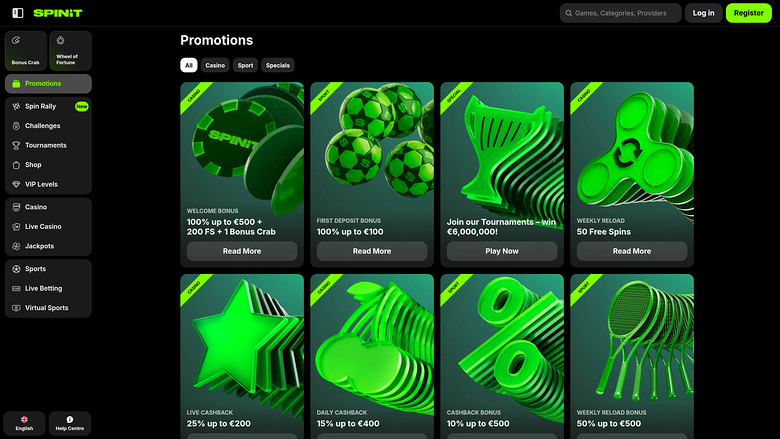Viewport: 780px width, 439px height.
Task: Open the Bonus Crab tile
Action: point(25,50)
